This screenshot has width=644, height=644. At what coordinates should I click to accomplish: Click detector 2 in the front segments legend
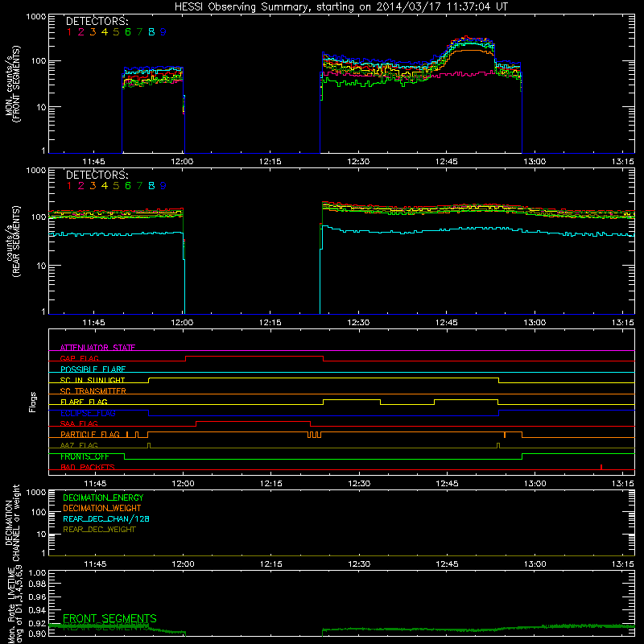81,32
